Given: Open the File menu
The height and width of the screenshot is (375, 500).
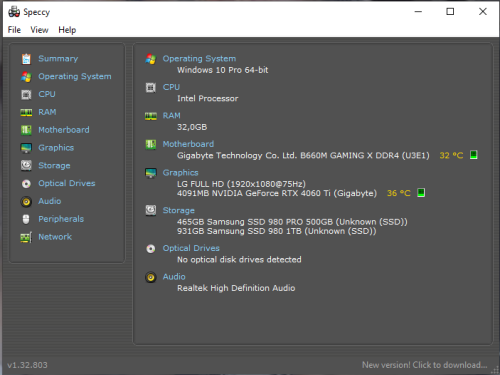Looking at the screenshot, I should 14,30.
